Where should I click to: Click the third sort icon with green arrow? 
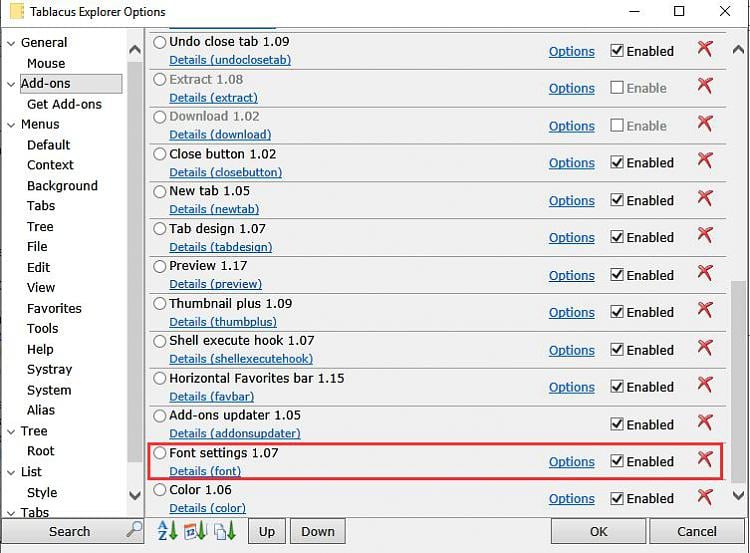pos(224,531)
